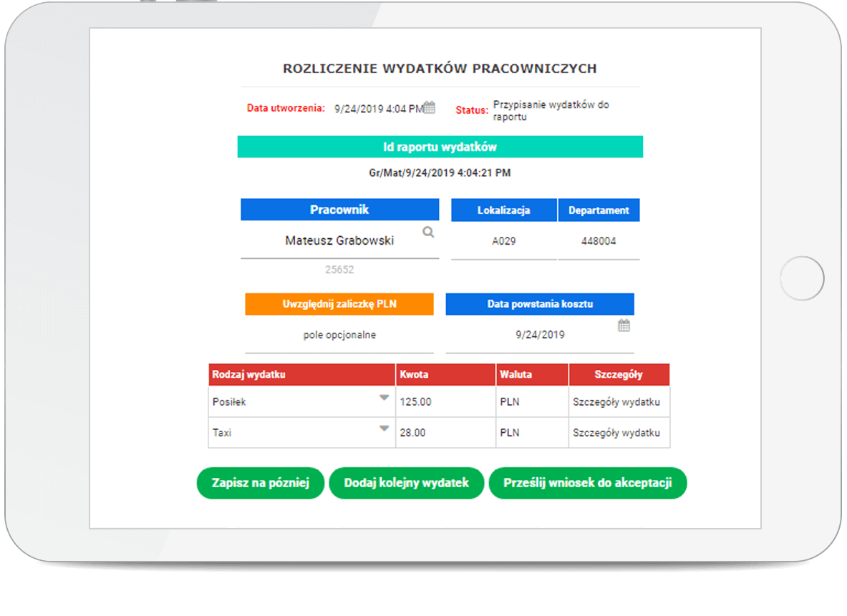847x616 pixels.
Task: Select the 9/24/2019 cost date field
Action: [540, 335]
